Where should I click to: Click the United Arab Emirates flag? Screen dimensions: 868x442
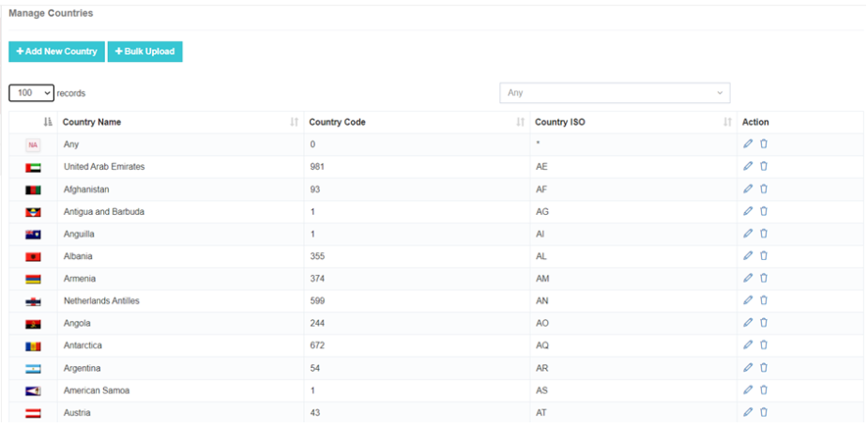point(33,167)
